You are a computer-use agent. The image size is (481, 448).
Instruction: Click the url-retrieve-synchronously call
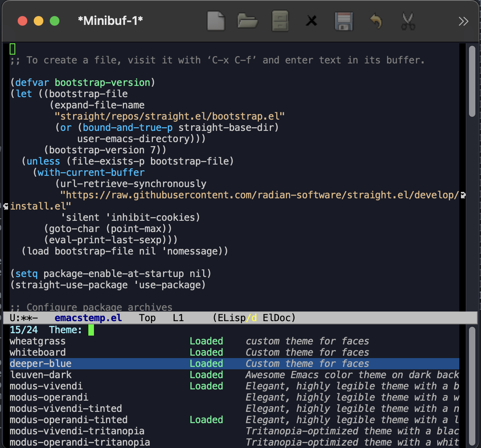pyautogui.click(x=133, y=184)
